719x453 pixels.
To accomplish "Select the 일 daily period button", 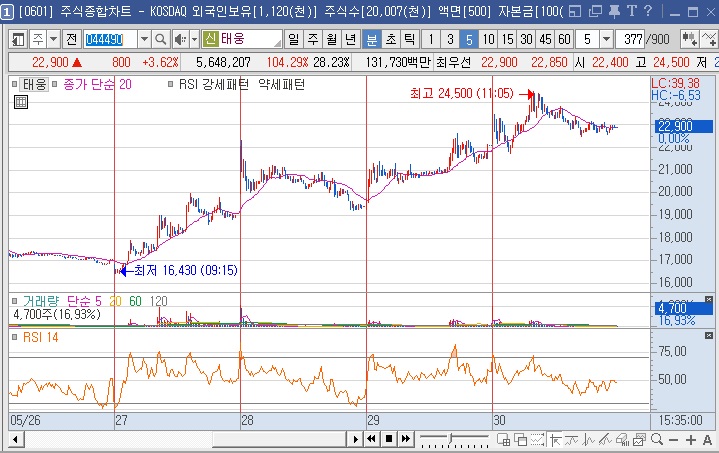I will click(x=293, y=39).
